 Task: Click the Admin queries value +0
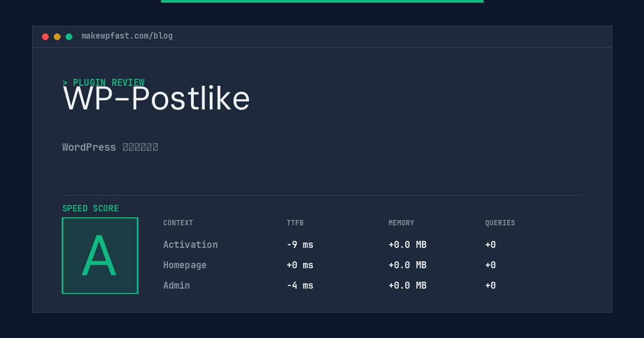click(x=491, y=285)
